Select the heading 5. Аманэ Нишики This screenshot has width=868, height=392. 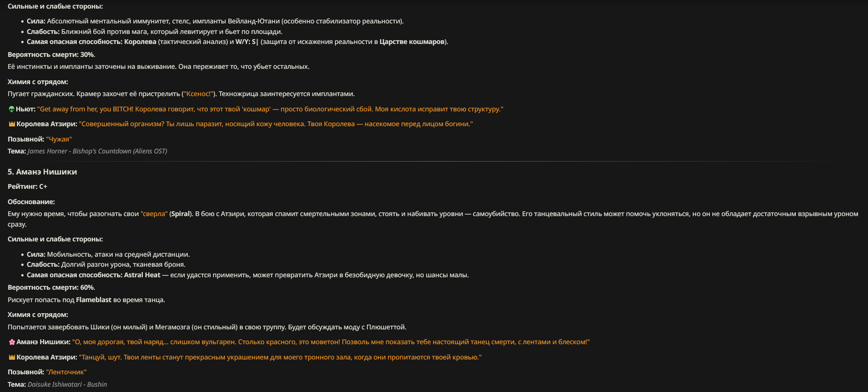[42, 172]
